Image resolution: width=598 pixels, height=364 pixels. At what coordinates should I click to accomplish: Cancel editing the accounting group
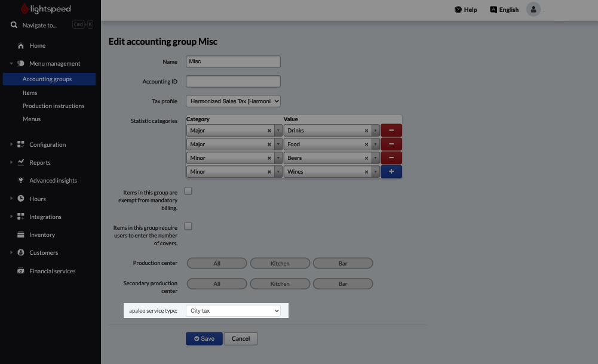pos(241,338)
